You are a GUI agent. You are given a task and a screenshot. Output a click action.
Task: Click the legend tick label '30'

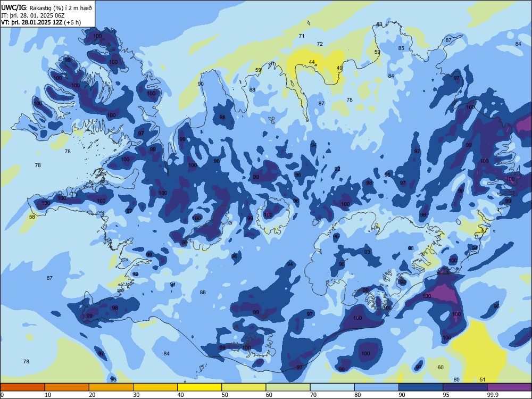pyautogui.click(x=136, y=395)
